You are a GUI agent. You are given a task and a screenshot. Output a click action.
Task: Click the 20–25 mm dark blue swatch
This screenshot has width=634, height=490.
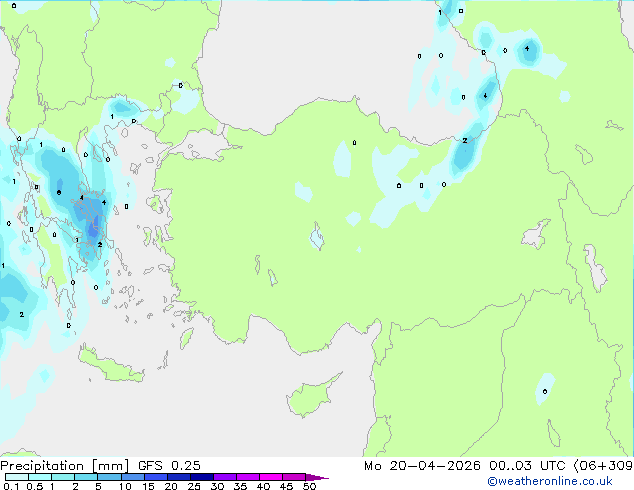pyautogui.click(x=179, y=477)
